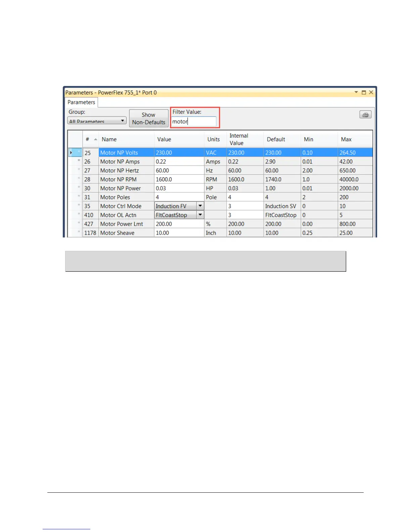Click parameter number 1178 cell

click(90, 233)
